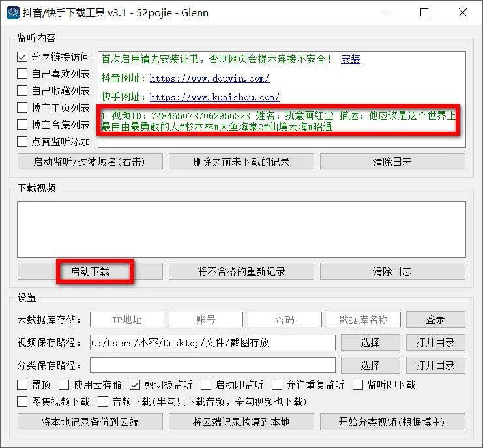Focus the 账号 input field
This screenshot has height=448, width=483.
pos(206,320)
